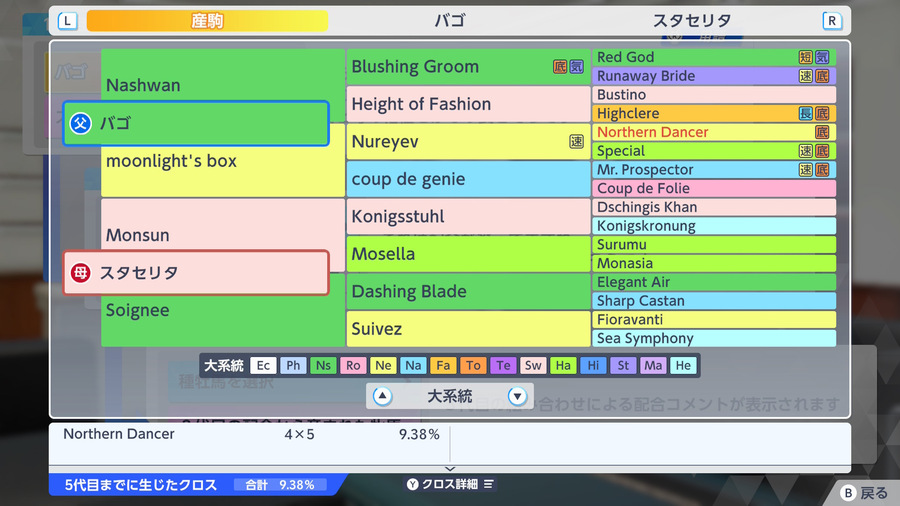The height and width of the screenshot is (506, 900).
Task: Select Sharp Castan entry
Action: click(x=714, y=301)
